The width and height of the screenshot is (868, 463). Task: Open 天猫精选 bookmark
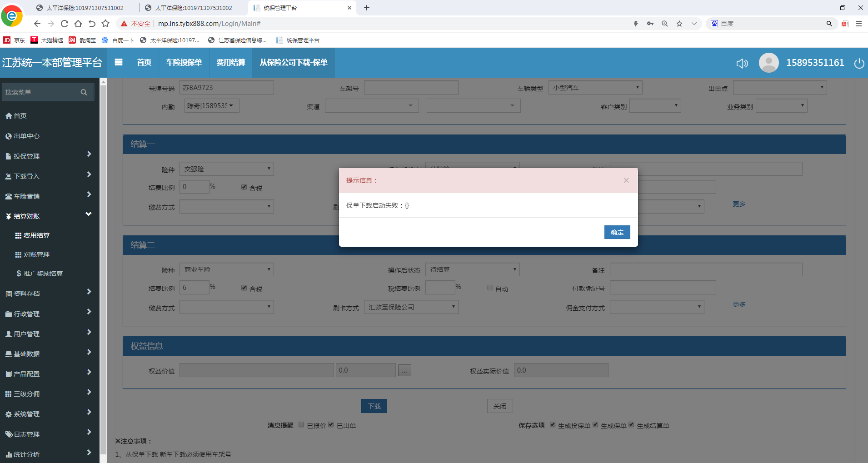[x=47, y=40]
